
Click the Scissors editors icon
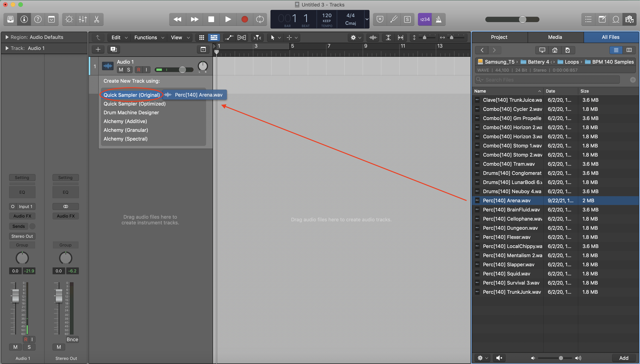point(97,19)
